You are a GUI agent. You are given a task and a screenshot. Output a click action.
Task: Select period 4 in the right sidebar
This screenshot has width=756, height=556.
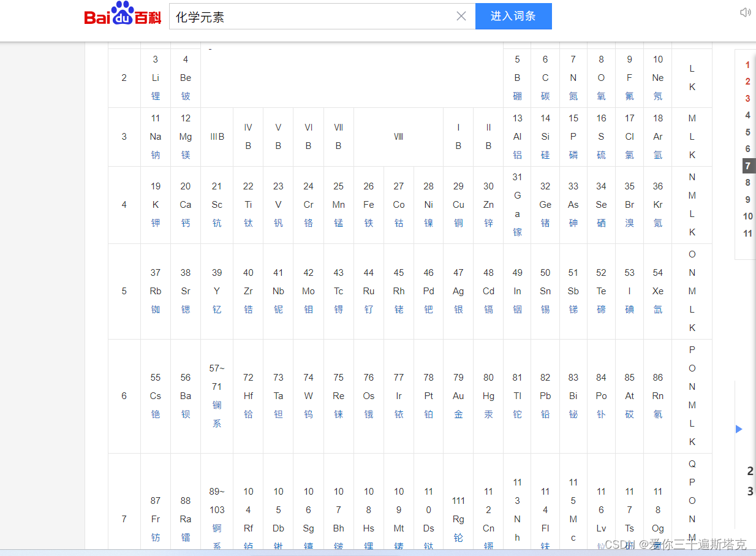[747, 115]
